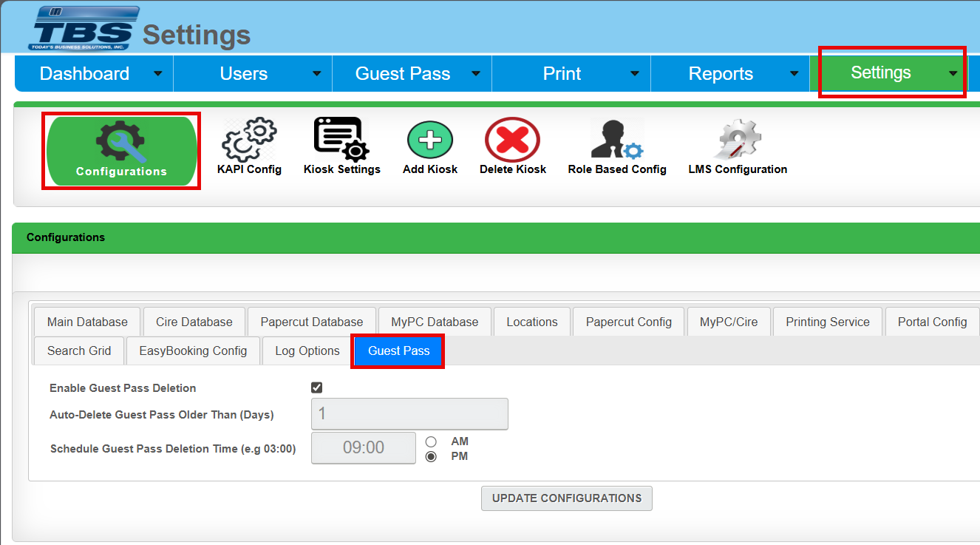The image size is (980, 545).
Task: Click the red Delete Kiosk X icon
Action: (512, 139)
